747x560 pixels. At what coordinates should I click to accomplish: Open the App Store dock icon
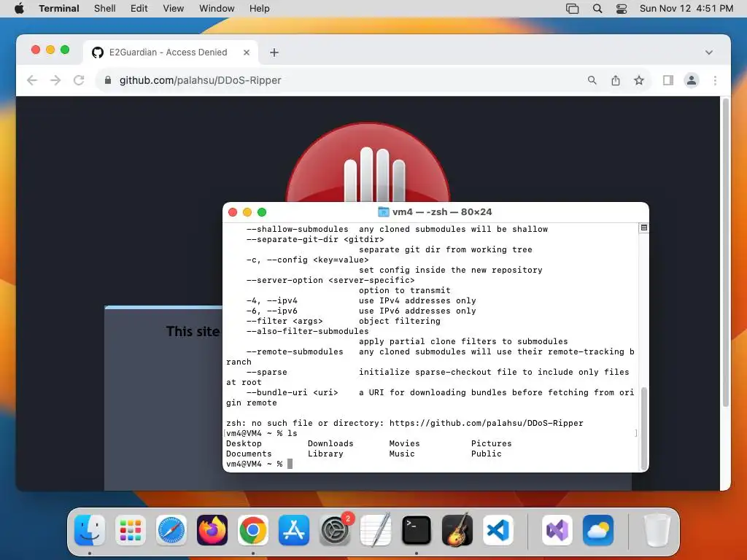[x=294, y=530]
